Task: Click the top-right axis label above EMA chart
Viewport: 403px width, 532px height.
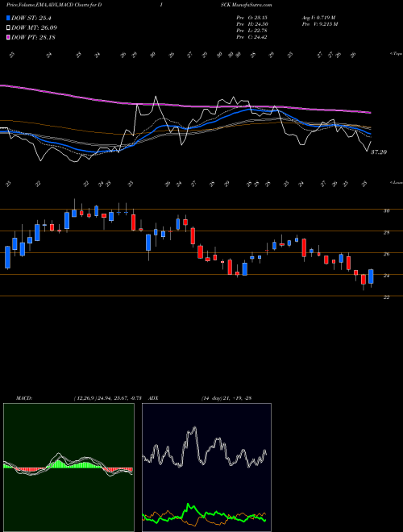Action: pyautogui.click(x=396, y=54)
